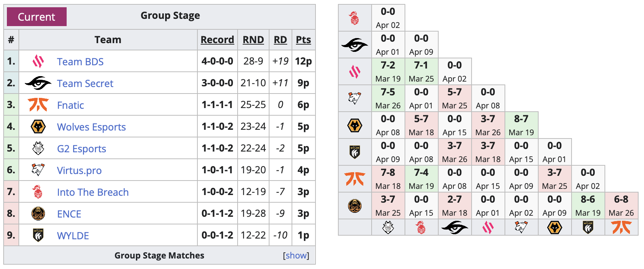Click the G2 logo below the crosstable
Screen dimensions: 644x269
click(388, 227)
